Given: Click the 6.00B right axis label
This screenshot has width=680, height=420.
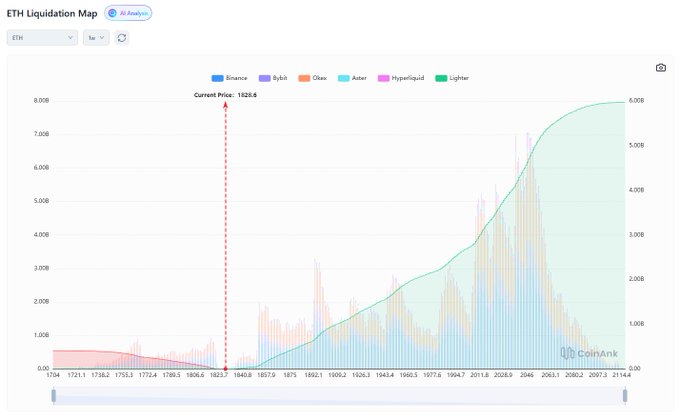Looking at the screenshot, I should click(x=636, y=101).
